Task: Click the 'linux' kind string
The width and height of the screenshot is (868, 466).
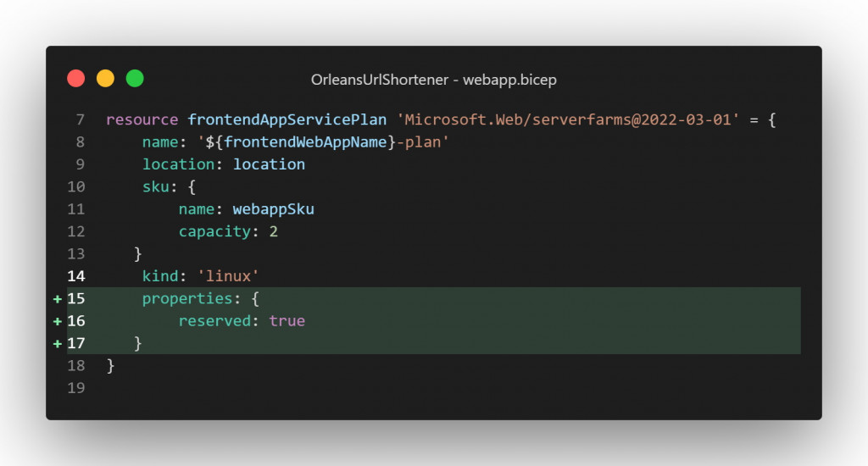Action: [226, 276]
